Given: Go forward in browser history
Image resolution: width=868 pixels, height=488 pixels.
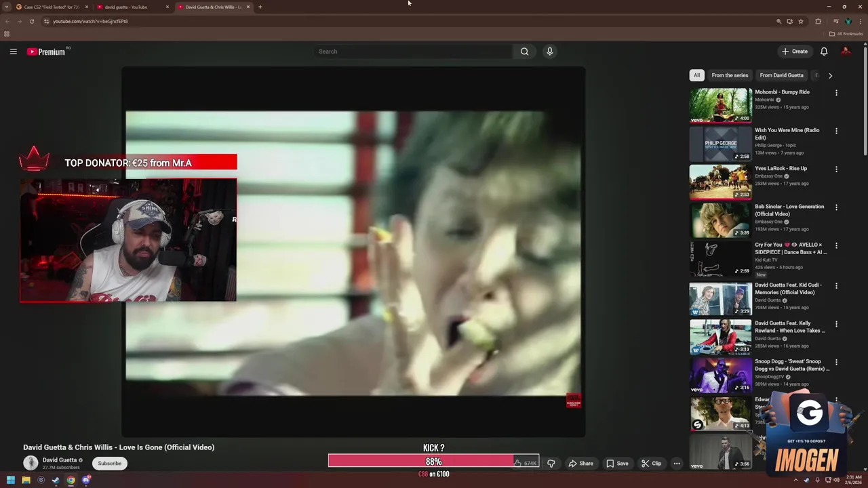Looking at the screenshot, I should (19, 21).
